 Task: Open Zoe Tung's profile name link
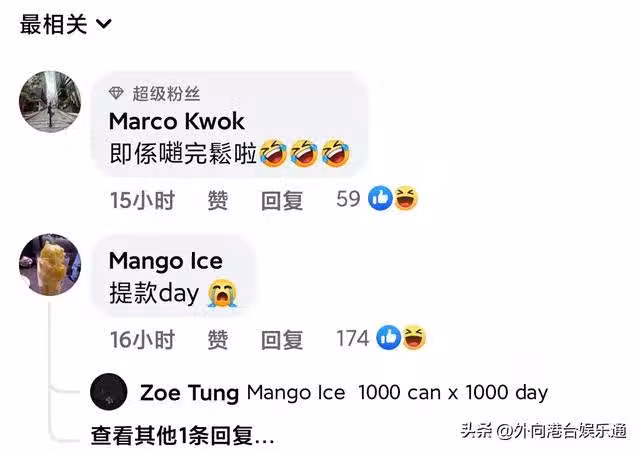click(x=189, y=393)
